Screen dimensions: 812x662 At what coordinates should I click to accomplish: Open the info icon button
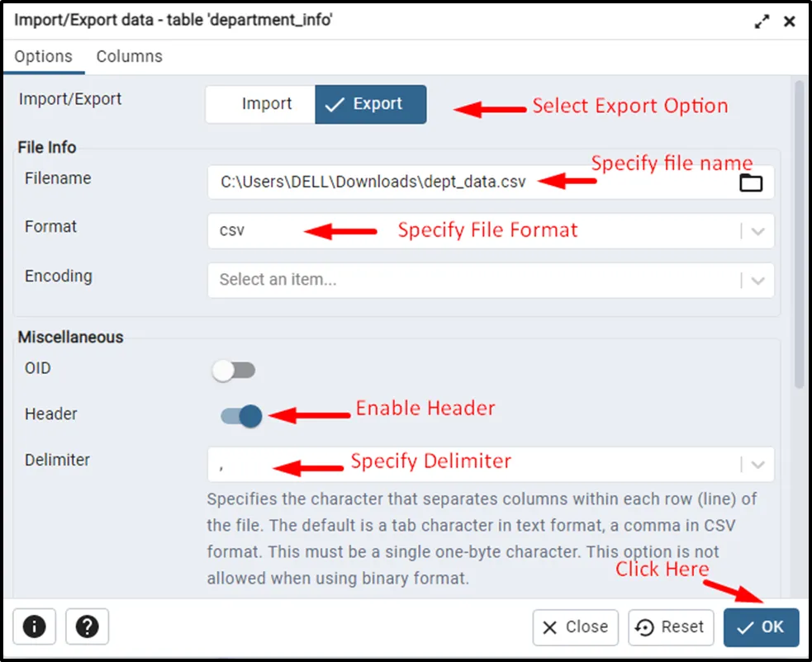coord(34,627)
